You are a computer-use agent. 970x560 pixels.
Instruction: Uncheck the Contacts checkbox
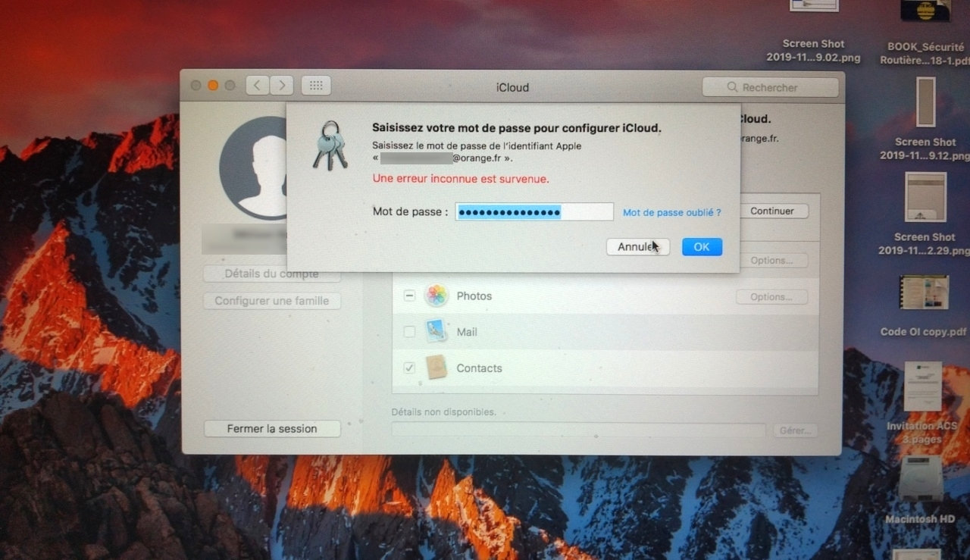tap(409, 368)
